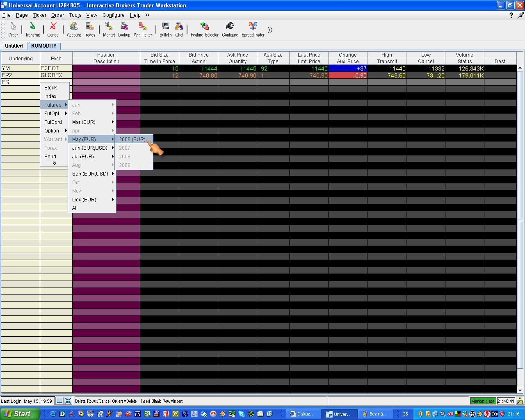
Task: Expand the menu bar overflow chevron
Action: point(147,15)
